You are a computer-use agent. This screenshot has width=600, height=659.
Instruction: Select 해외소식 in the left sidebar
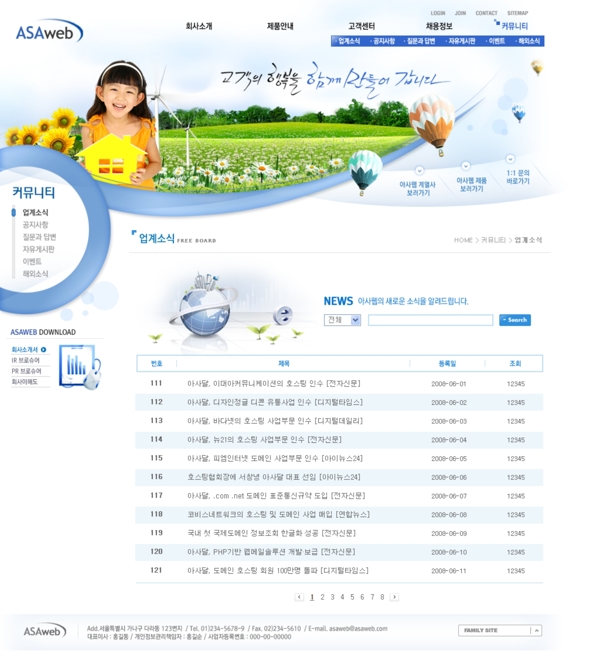[x=35, y=274]
